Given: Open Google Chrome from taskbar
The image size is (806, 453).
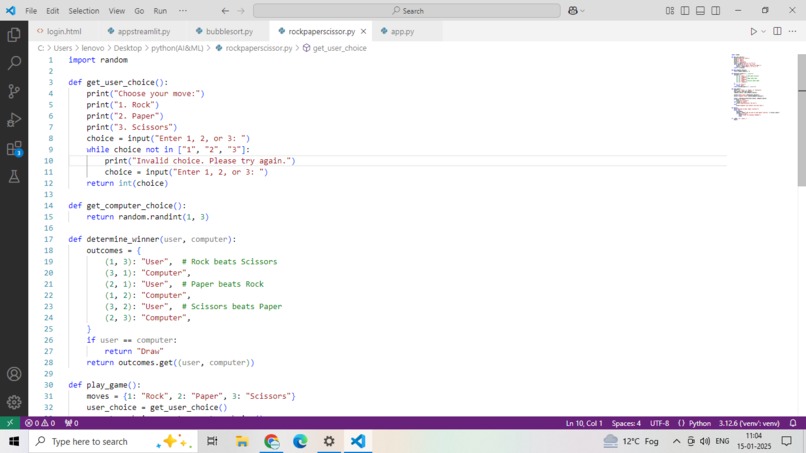Looking at the screenshot, I should coord(271,441).
